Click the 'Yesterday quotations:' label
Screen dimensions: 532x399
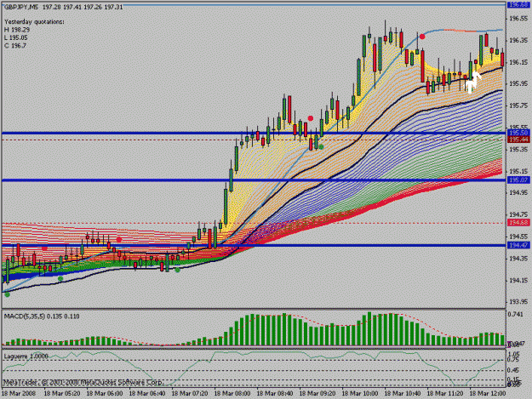point(34,22)
